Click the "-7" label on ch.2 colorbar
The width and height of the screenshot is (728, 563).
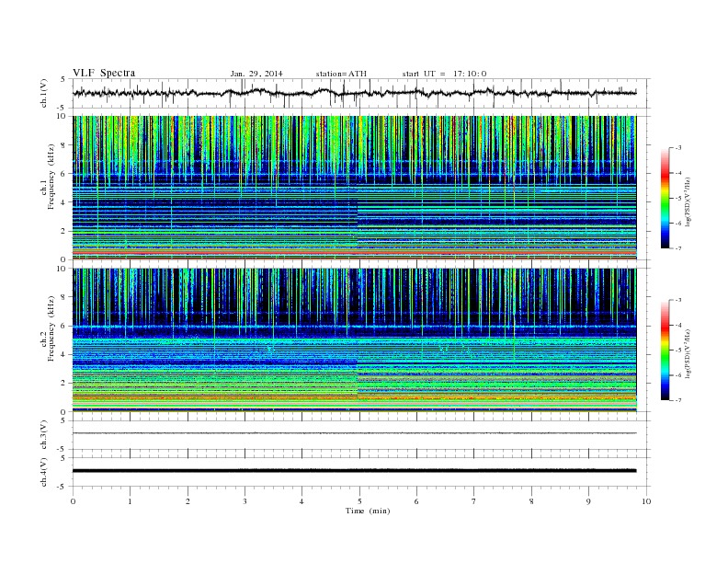click(x=678, y=400)
